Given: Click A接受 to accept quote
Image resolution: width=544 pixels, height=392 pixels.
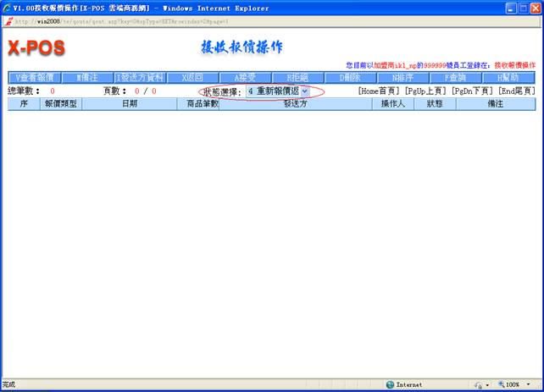Looking at the screenshot, I should tap(245, 77).
